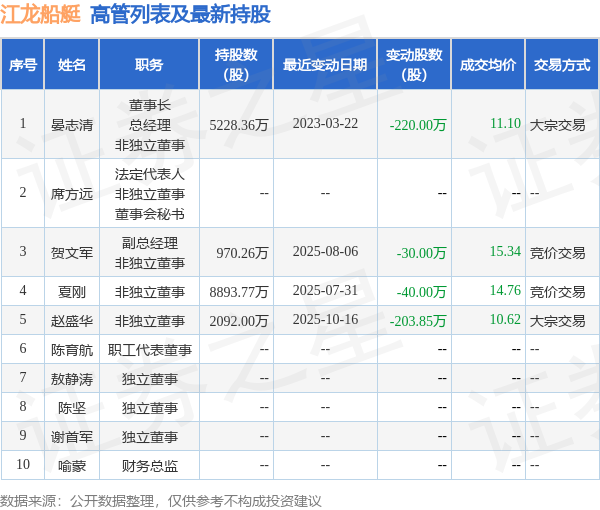600x510 pixels.
Task: Click position 财务总监
Action: click(x=150, y=466)
